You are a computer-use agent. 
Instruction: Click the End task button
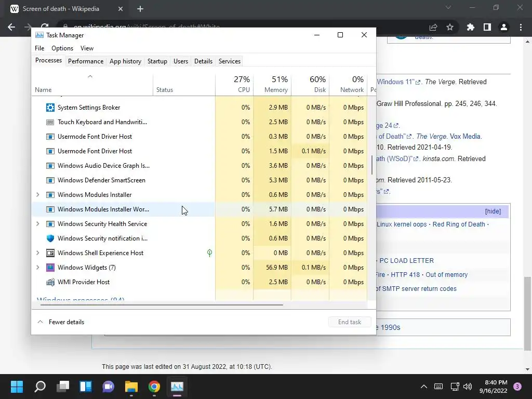click(x=350, y=322)
